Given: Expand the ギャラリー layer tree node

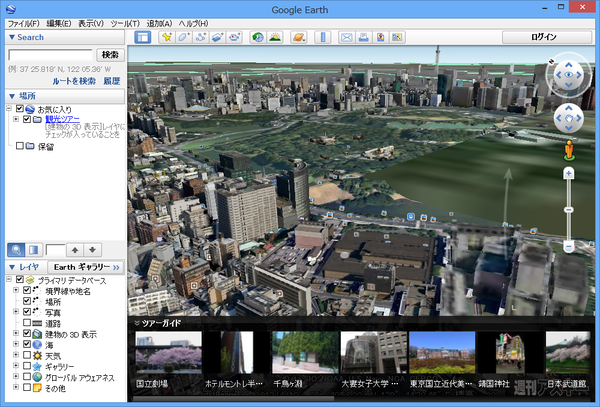Looking at the screenshot, I should [15, 367].
